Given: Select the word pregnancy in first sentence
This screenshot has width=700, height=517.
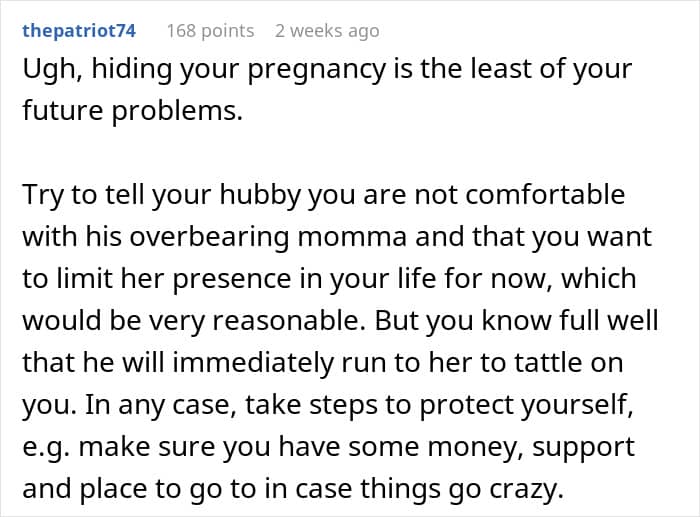Looking at the screenshot, I should [316, 71].
